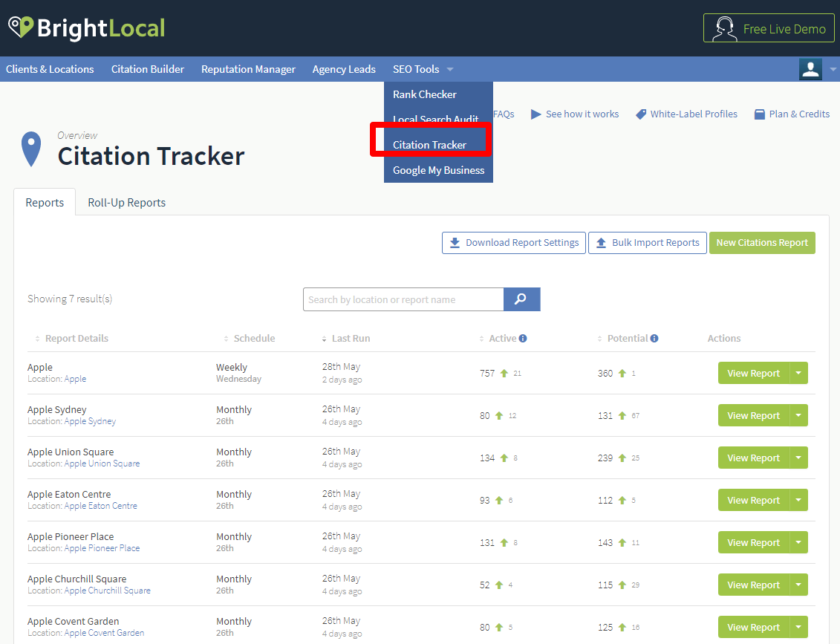
Task: Click Bulk Import Reports
Action: point(647,242)
